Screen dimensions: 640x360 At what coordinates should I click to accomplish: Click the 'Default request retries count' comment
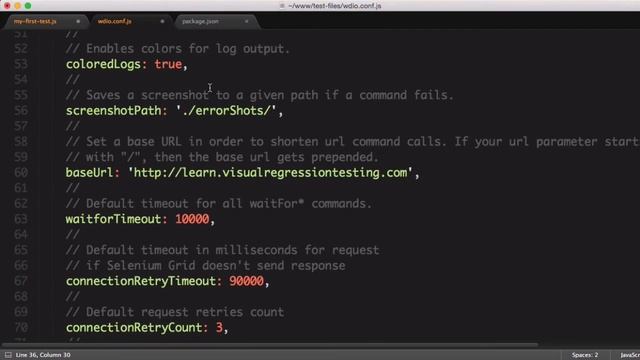click(x=175, y=312)
